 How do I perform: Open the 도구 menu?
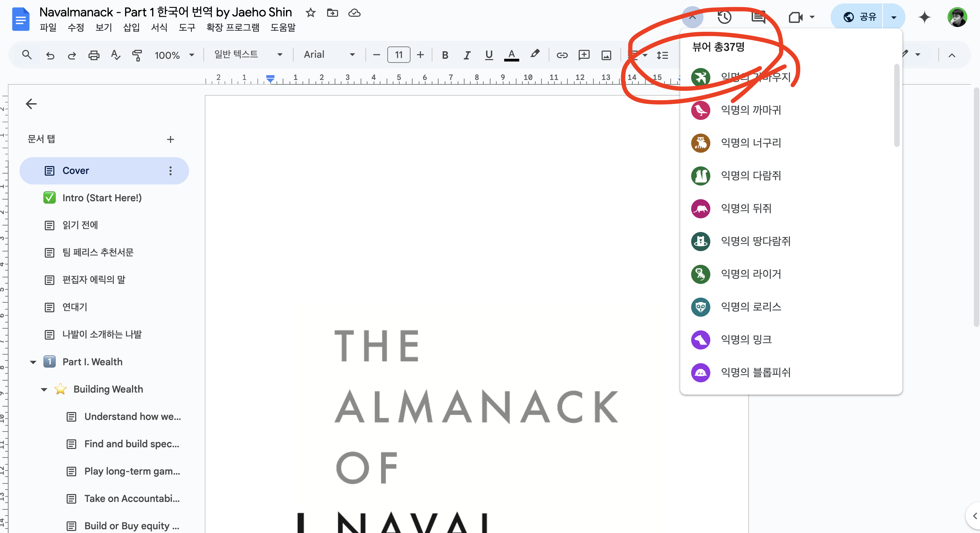tap(187, 28)
